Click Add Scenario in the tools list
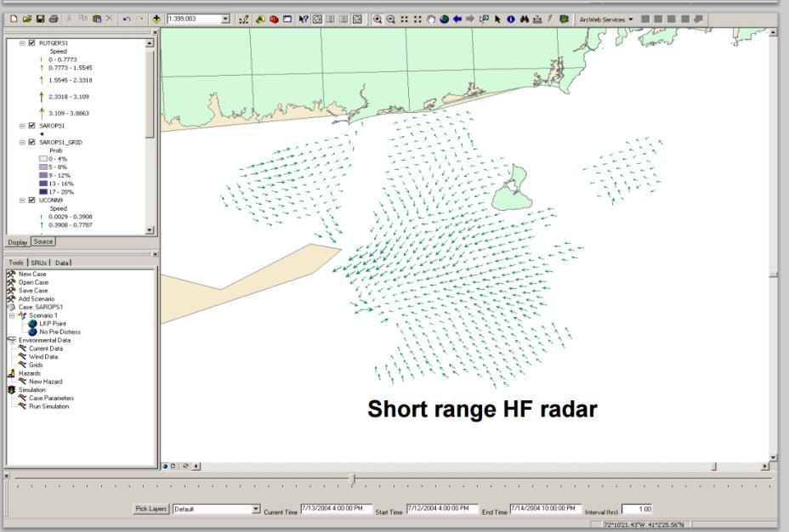 [37, 298]
